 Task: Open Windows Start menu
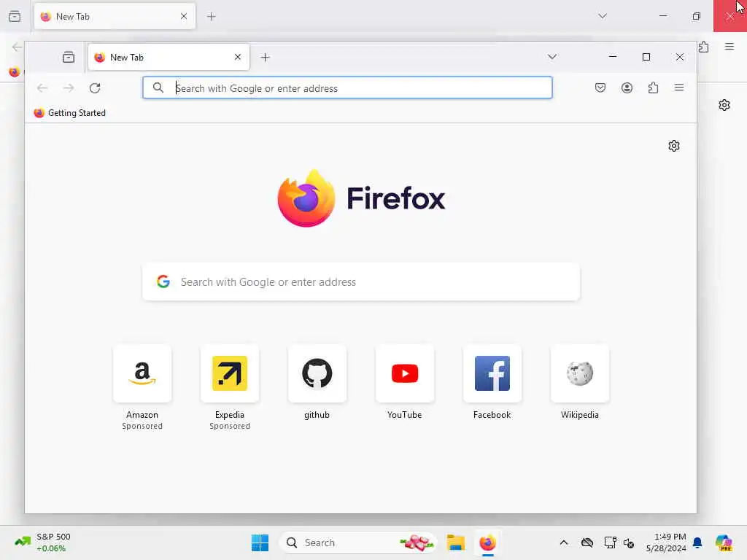[260, 542]
